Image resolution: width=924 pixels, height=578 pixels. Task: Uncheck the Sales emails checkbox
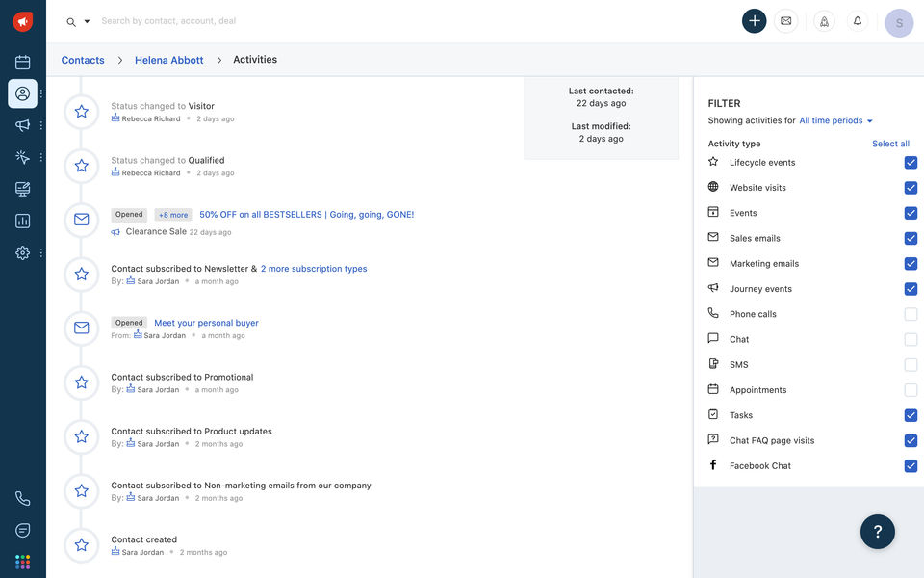(911, 238)
